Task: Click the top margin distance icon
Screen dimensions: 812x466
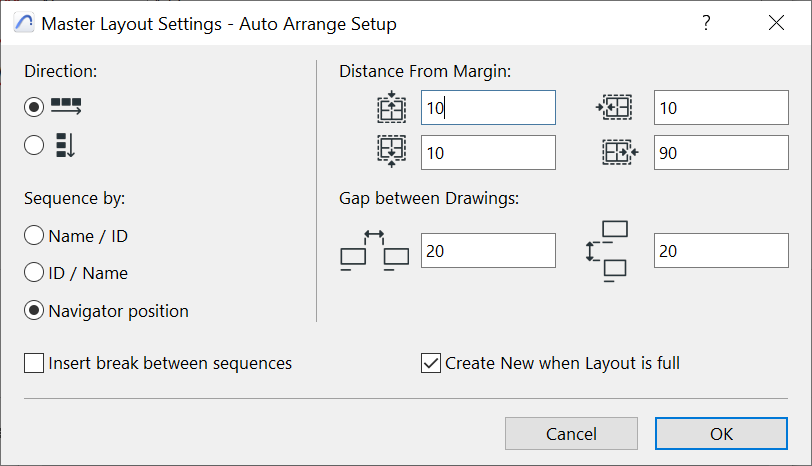Action: coord(392,108)
